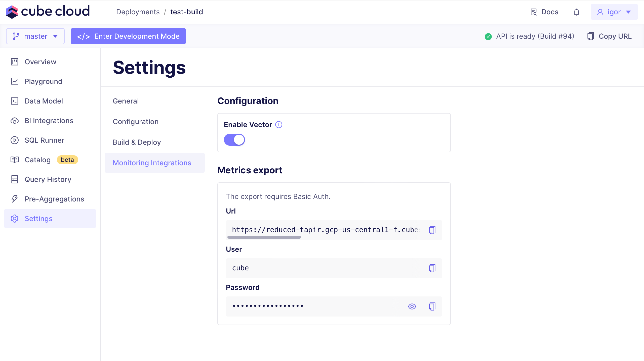Screen dimensions: 644x361
Task: Open the SQL Runner sidebar item
Action: tap(44, 140)
